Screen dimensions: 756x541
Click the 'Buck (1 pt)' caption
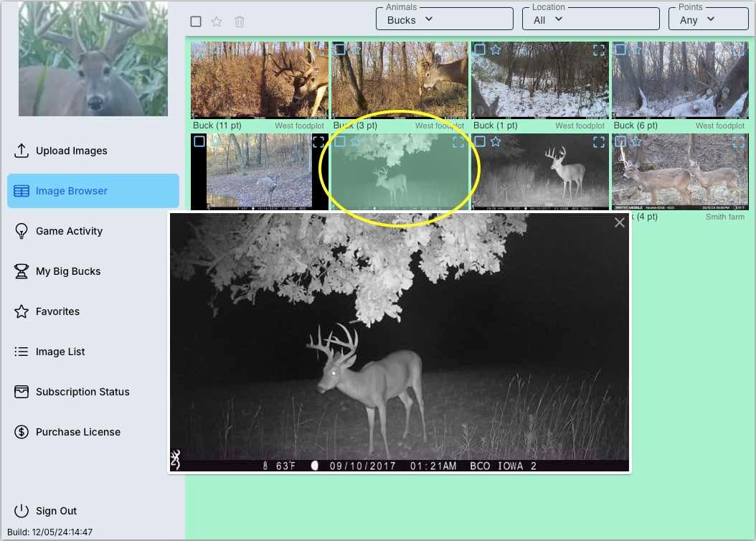click(x=495, y=126)
